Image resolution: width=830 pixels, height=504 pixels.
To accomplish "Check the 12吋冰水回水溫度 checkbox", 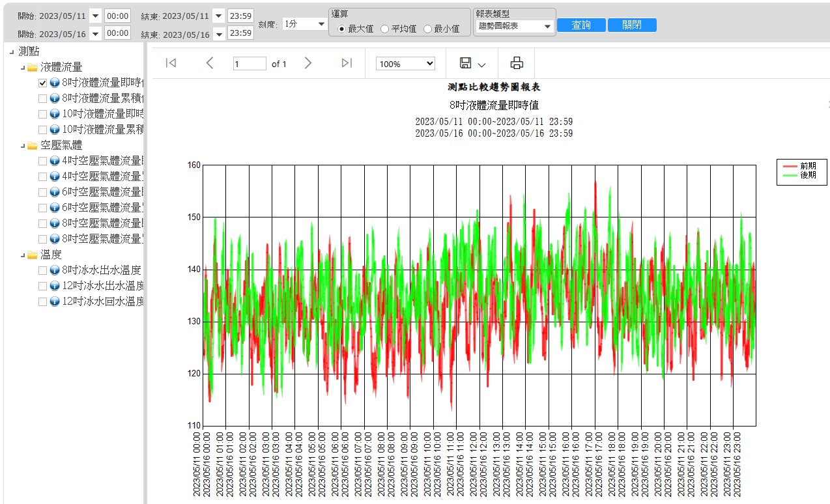I will (x=42, y=301).
